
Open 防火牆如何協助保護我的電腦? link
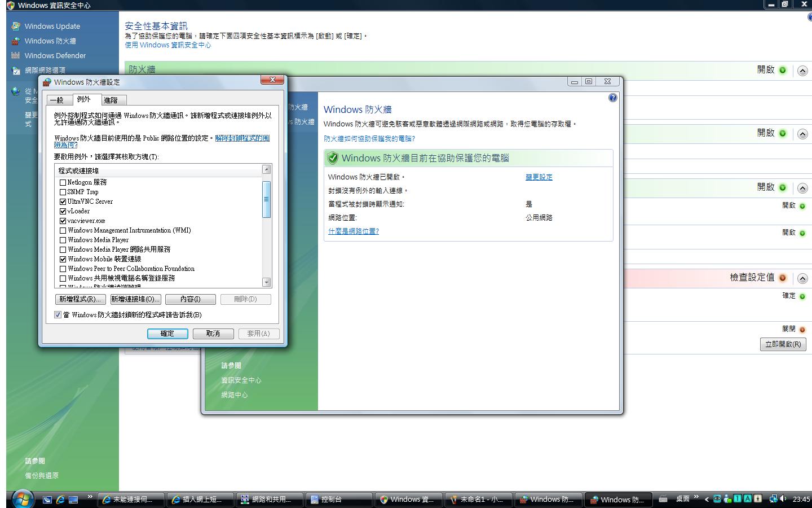point(369,139)
